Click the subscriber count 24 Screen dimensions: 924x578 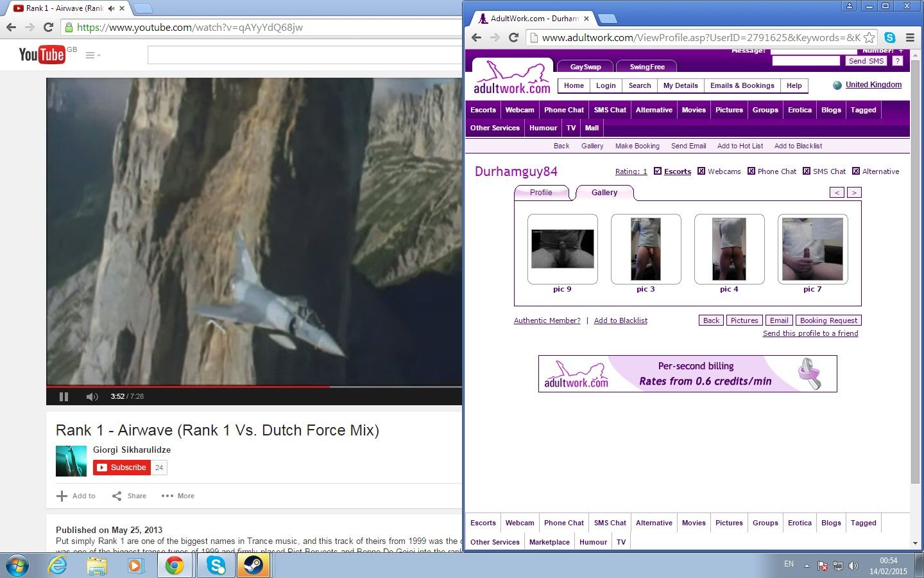159,468
